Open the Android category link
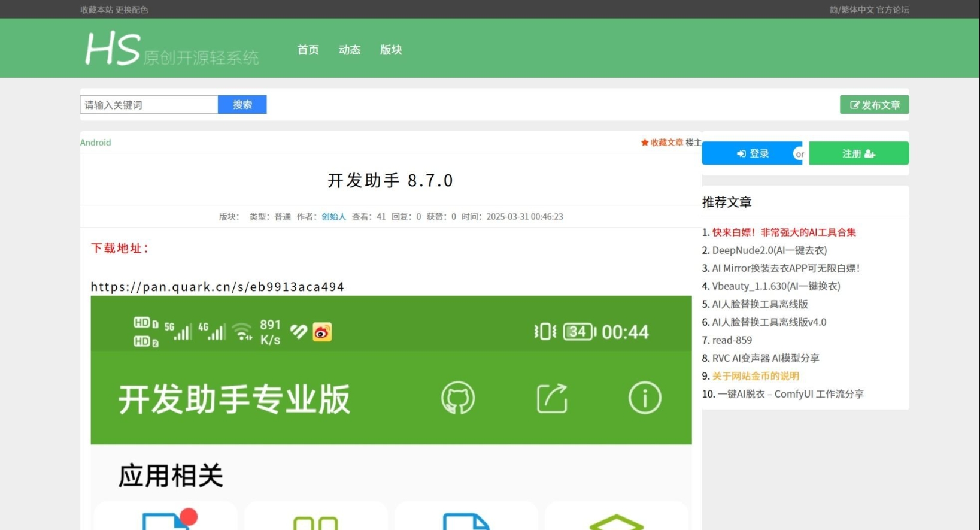Viewport: 980px width, 530px height. (x=96, y=143)
